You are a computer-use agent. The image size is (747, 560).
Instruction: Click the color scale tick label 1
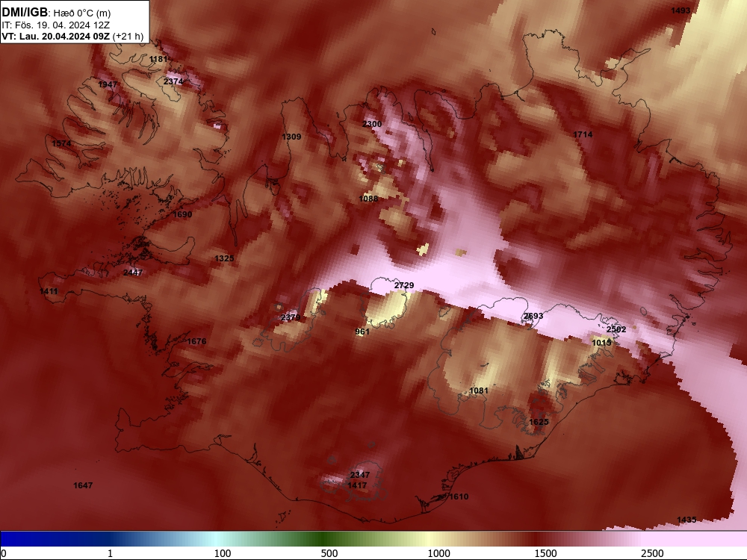pyautogui.click(x=110, y=553)
